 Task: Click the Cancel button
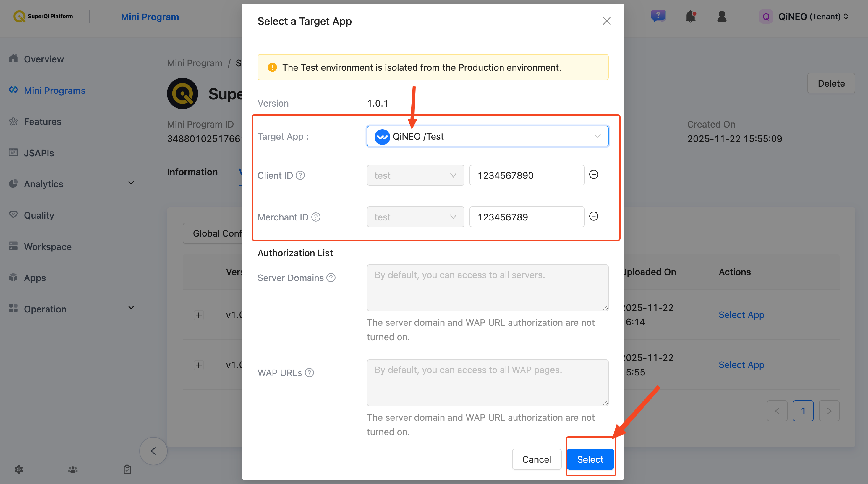click(x=536, y=459)
